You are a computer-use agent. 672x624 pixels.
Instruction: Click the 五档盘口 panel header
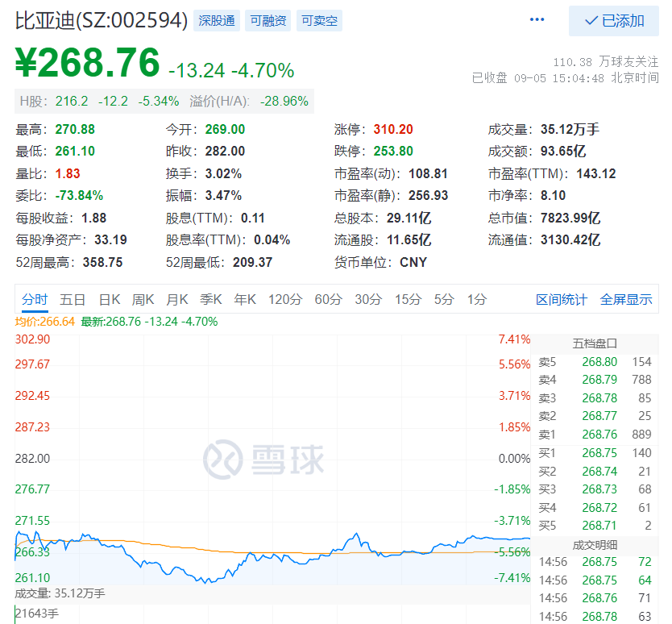click(595, 343)
